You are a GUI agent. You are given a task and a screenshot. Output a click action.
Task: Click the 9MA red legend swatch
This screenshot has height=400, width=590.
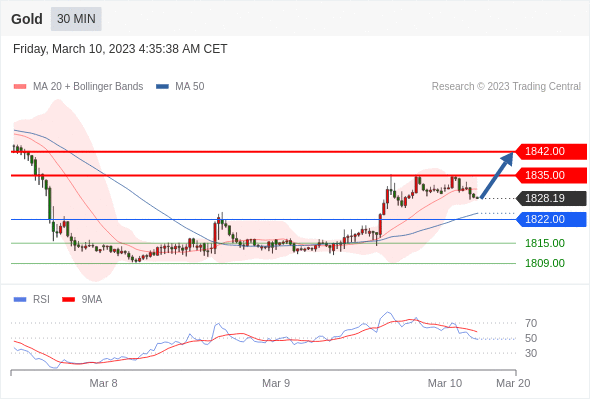tap(68, 300)
